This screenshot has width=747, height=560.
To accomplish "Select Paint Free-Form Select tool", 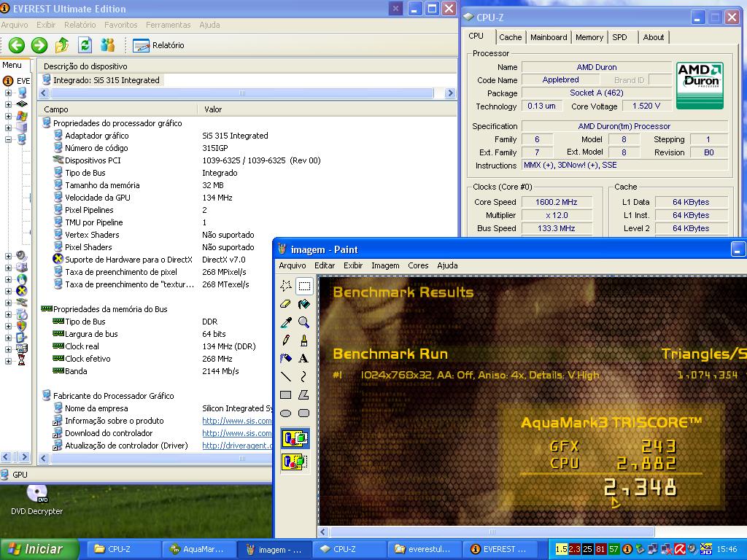I will coord(286,286).
